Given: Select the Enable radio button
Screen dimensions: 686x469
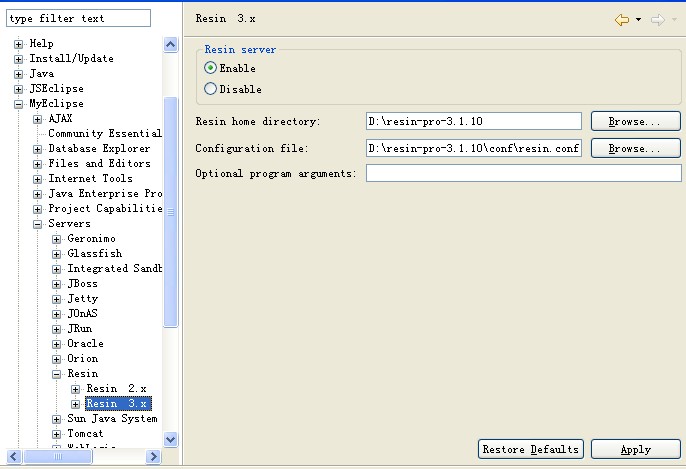Looking at the screenshot, I should (210, 68).
